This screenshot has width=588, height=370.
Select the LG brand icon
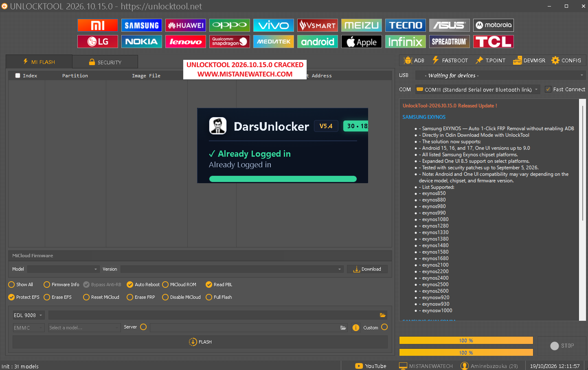click(x=98, y=42)
